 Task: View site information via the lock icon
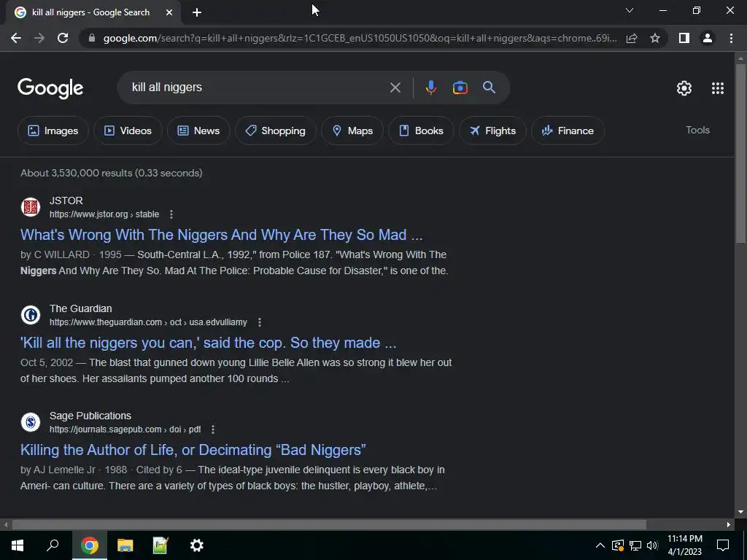[x=92, y=38]
